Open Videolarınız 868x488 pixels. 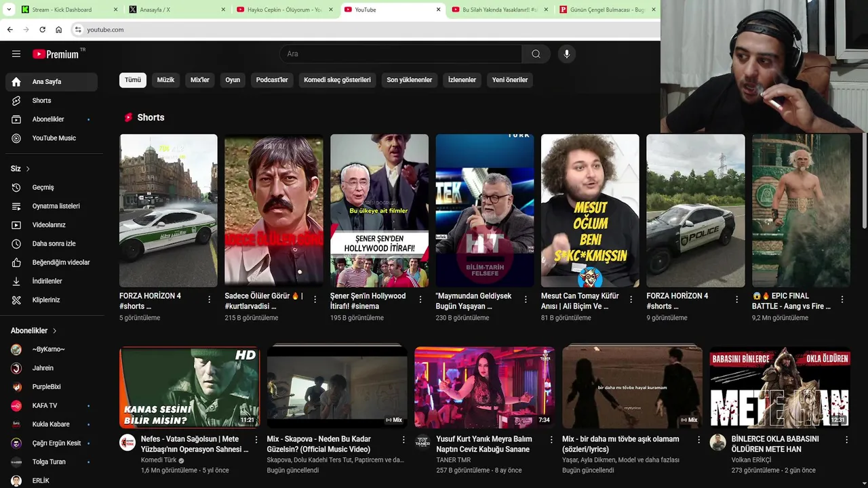(52, 225)
